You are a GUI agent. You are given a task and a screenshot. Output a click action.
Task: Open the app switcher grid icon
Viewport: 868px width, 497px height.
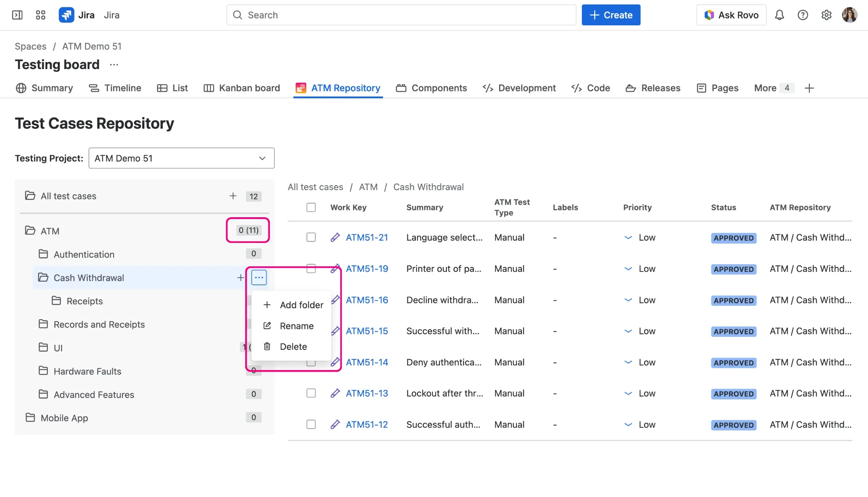[x=41, y=15]
